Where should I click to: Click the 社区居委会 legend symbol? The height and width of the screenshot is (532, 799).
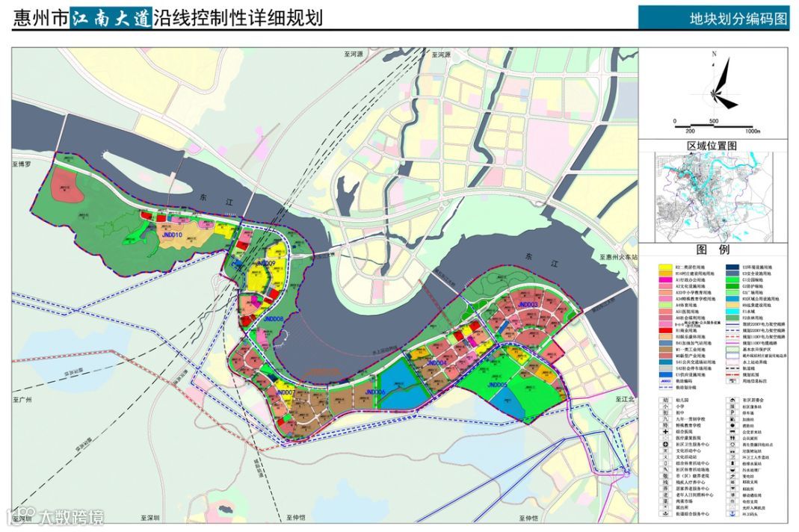(x=732, y=400)
